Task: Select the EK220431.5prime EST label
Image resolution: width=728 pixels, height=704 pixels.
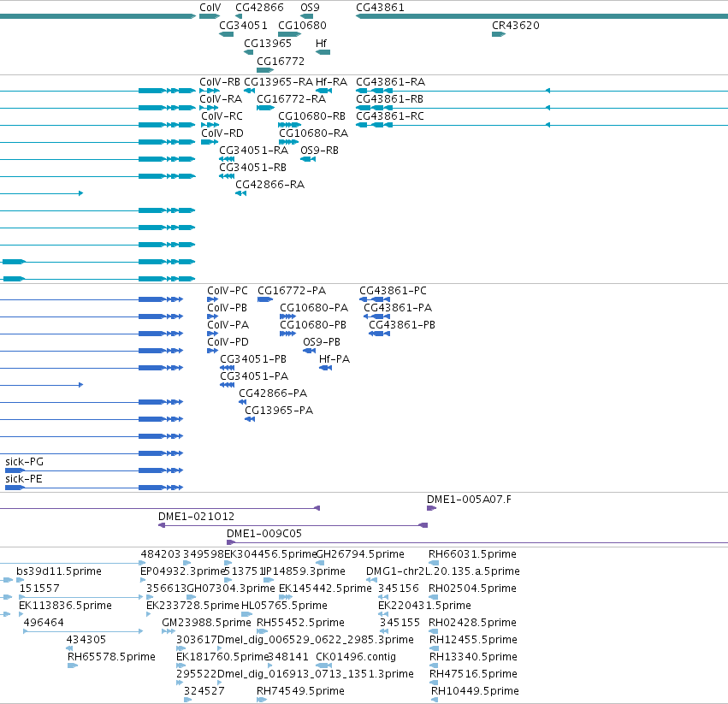Action: pos(424,606)
